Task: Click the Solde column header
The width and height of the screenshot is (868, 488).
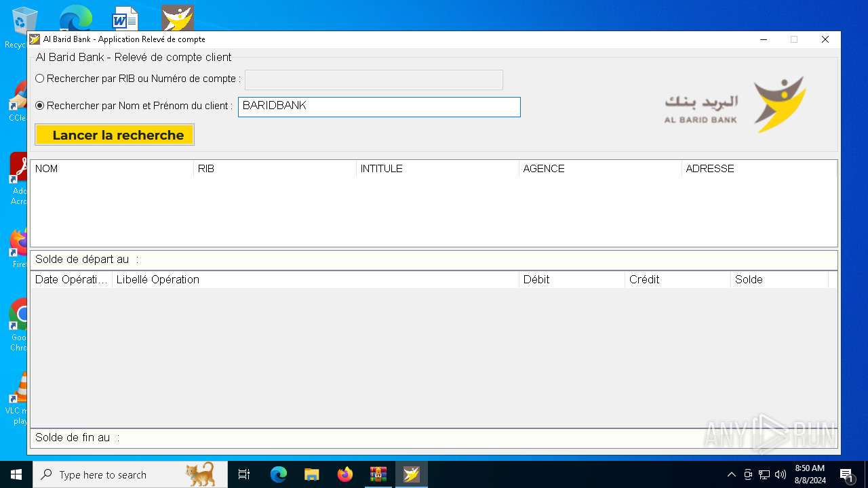Action: [779, 279]
